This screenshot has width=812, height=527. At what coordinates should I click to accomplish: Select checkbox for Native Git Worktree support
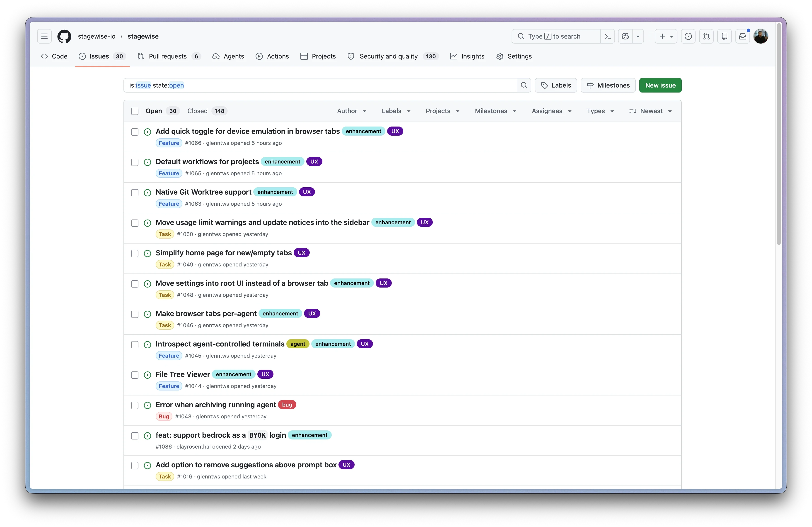pyautogui.click(x=135, y=193)
